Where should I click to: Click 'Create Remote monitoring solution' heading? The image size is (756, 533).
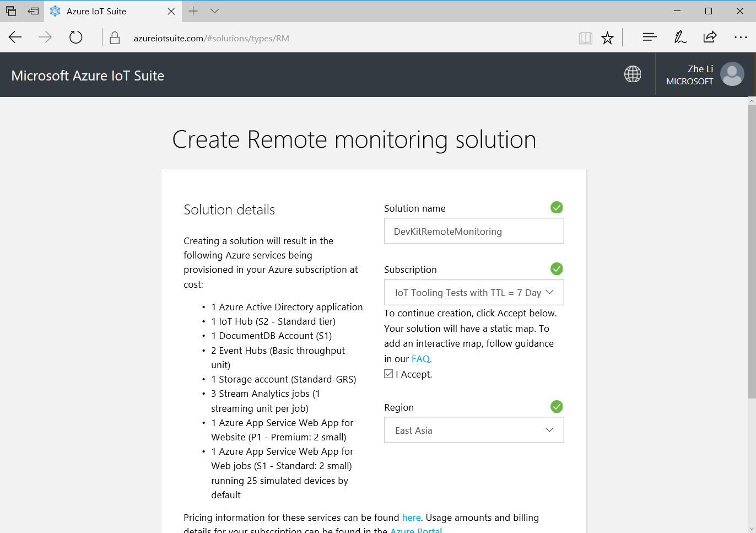coord(354,139)
